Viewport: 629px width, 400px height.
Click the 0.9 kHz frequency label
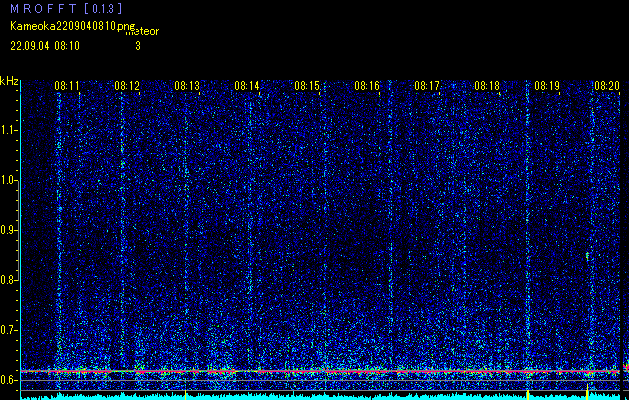pyautogui.click(x=8, y=230)
